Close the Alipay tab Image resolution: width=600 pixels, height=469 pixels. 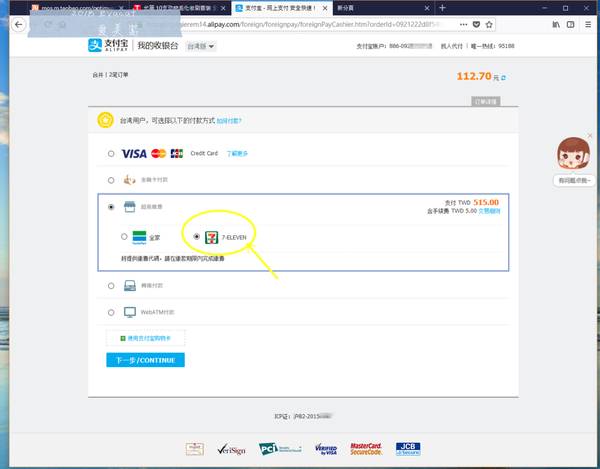(x=325, y=8)
